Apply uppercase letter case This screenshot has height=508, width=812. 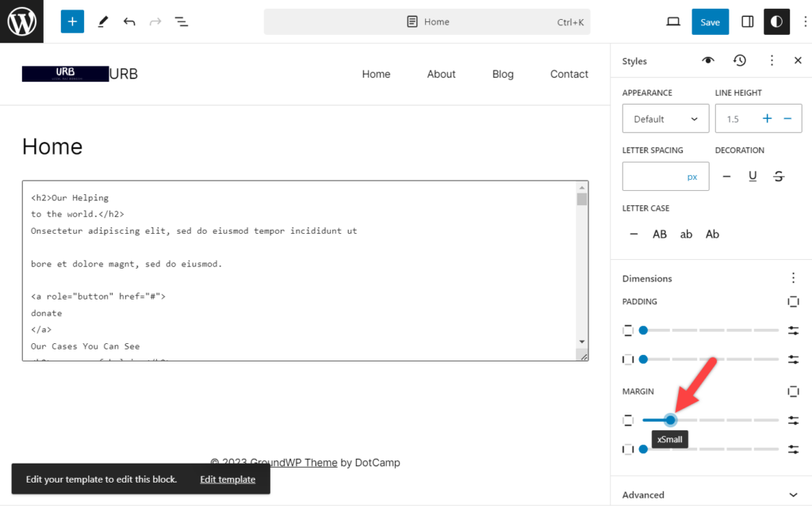660,234
